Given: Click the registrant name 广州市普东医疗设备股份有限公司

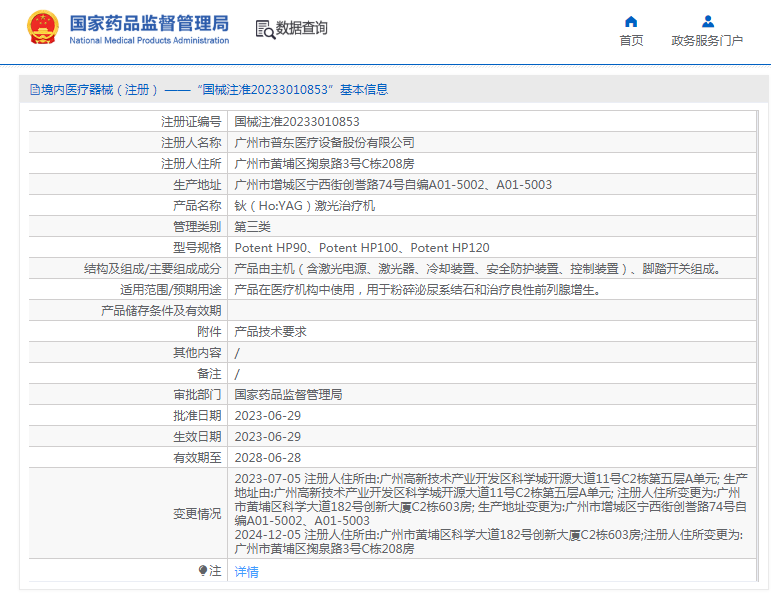Looking at the screenshot, I should pyautogui.click(x=324, y=143).
